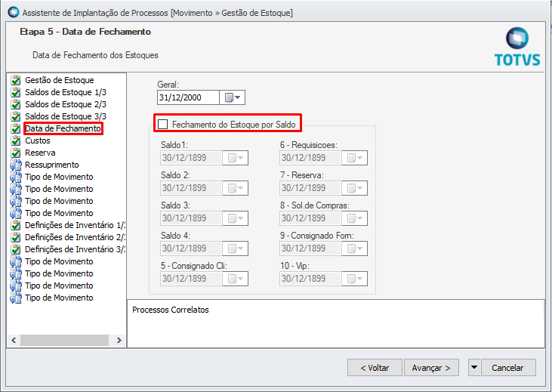Click the check icon beside Saldos de Estoque 2/3
Viewport: 552px width, 392px height.
[16, 104]
